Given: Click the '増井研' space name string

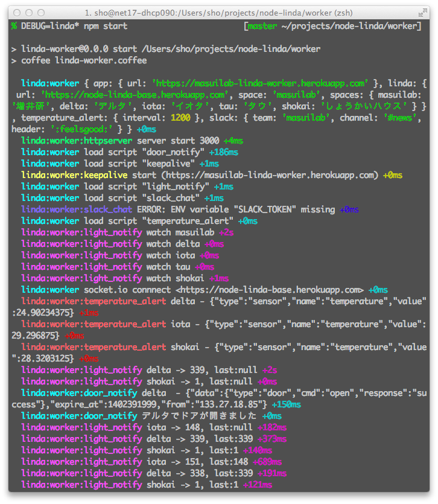Looking at the screenshot, I should click(31, 106).
